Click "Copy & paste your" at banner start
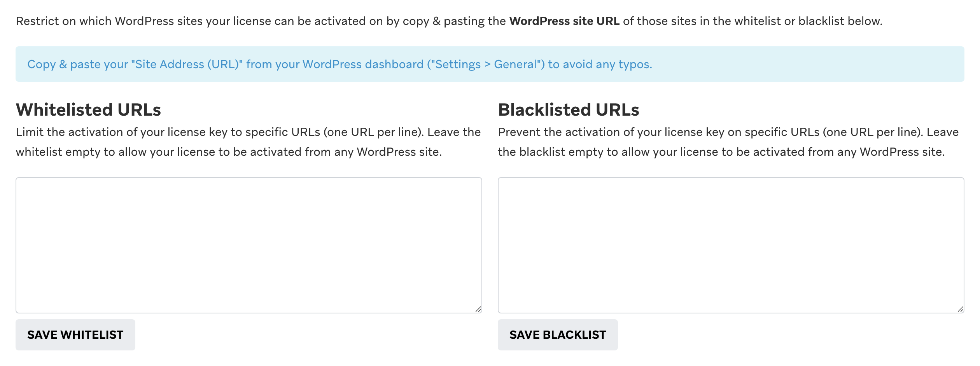This screenshot has height=366, width=980. [x=78, y=64]
